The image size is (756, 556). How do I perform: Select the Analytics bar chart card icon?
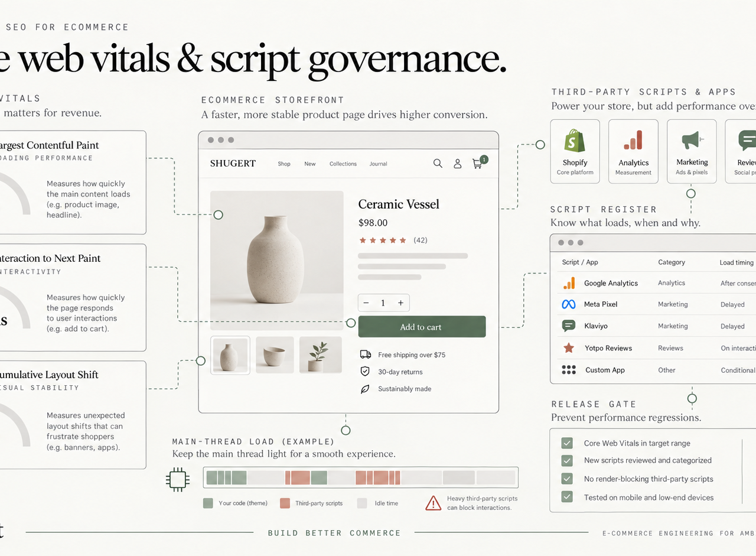pos(633,141)
